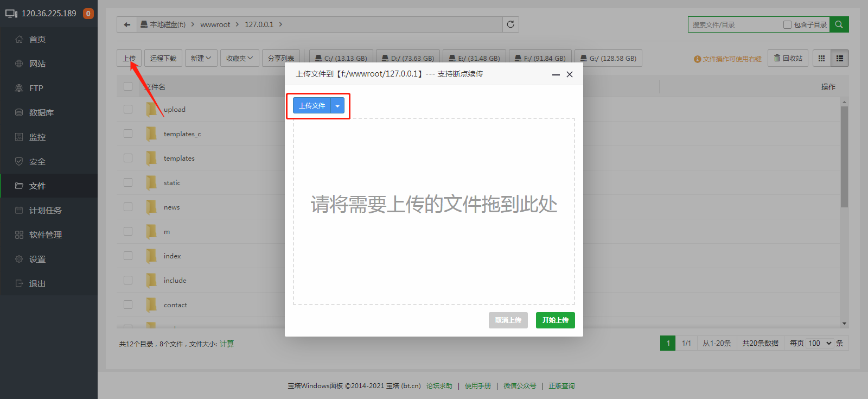This screenshot has width=868, height=399.
Task: Minimize the upload dialog
Action: [556, 74]
